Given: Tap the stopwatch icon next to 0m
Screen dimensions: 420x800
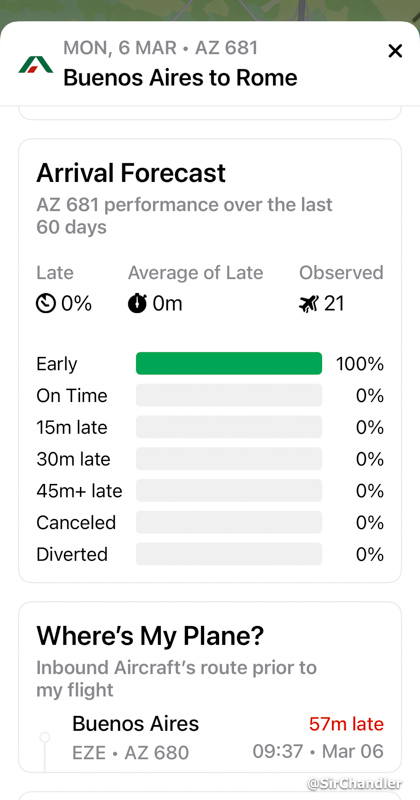Looking at the screenshot, I should (x=137, y=304).
